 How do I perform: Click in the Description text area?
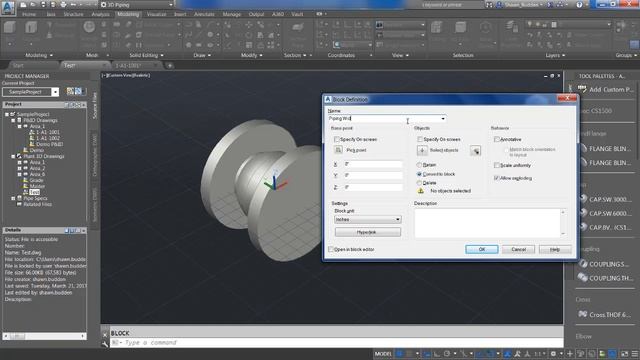487,223
